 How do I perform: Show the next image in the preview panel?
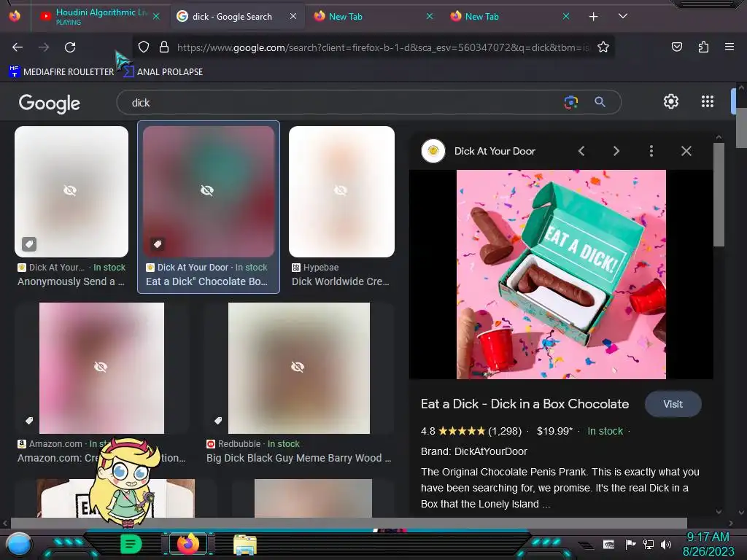click(616, 151)
